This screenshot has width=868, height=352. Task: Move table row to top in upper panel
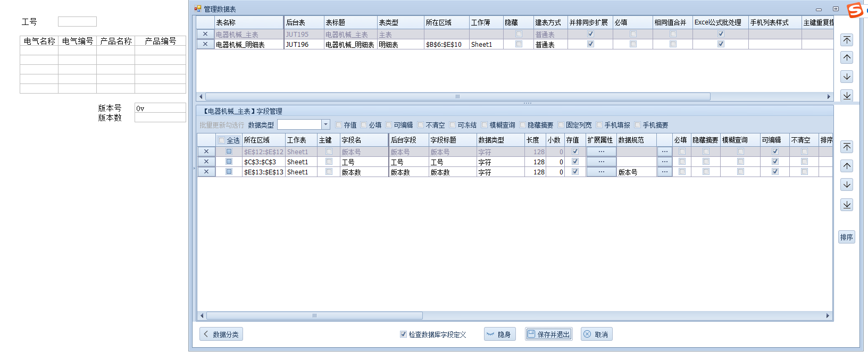[847, 40]
